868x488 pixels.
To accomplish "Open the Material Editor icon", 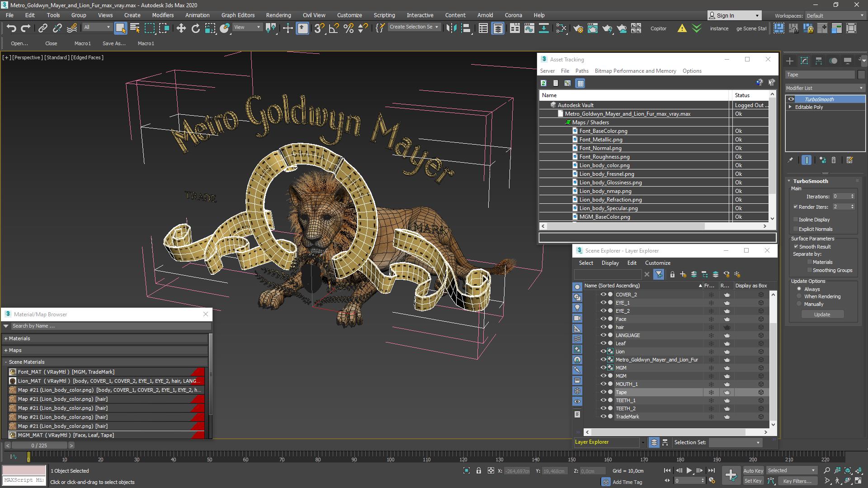I will coord(561,28).
